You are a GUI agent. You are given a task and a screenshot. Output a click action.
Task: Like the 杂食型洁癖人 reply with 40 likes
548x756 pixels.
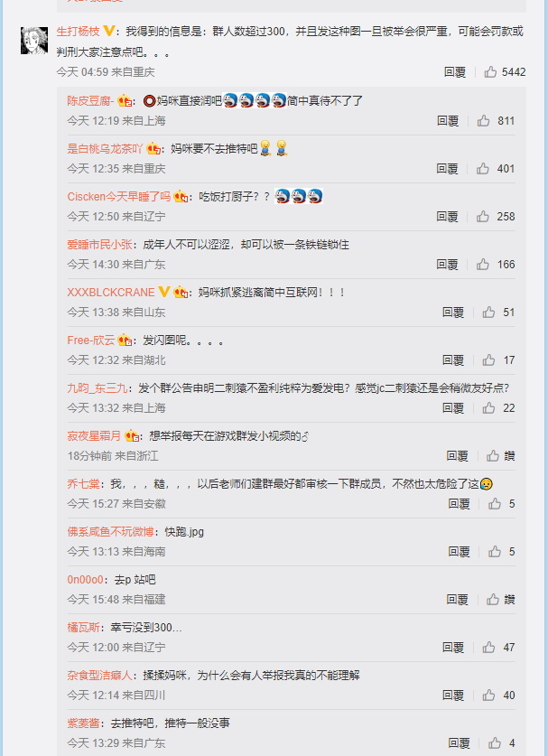pyautogui.click(x=488, y=695)
